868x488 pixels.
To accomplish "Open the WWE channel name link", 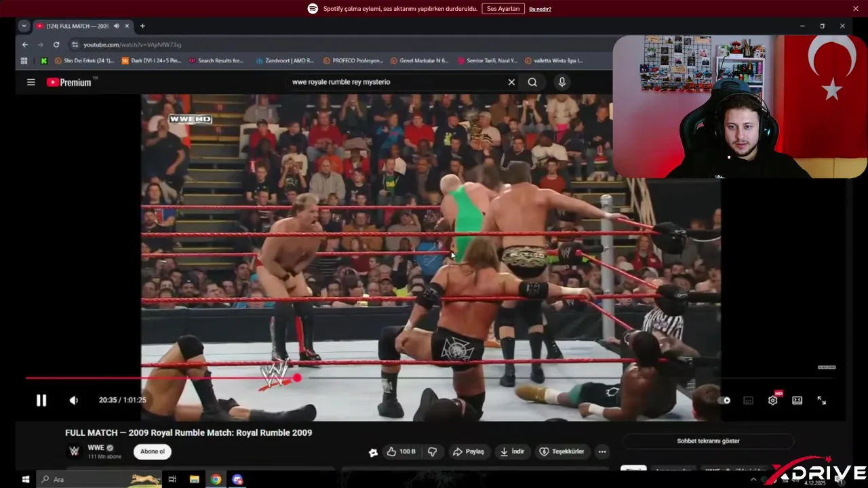I will (x=96, y=448).
